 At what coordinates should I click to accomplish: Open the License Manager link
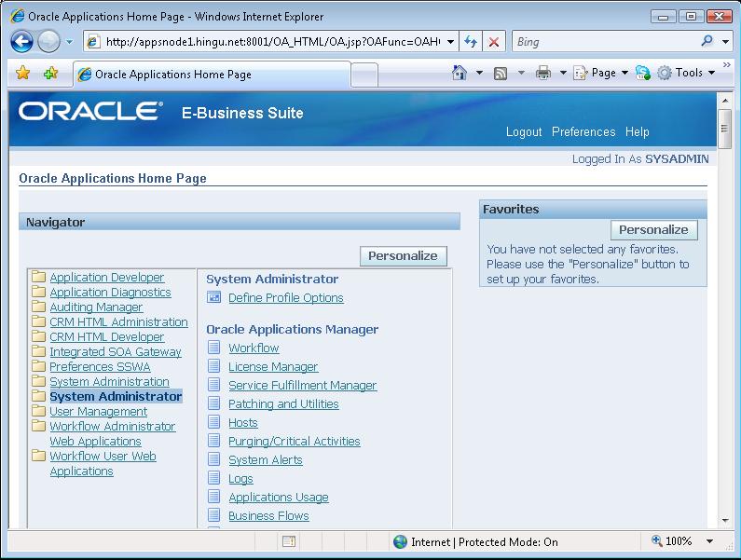(x=273, y=367)
